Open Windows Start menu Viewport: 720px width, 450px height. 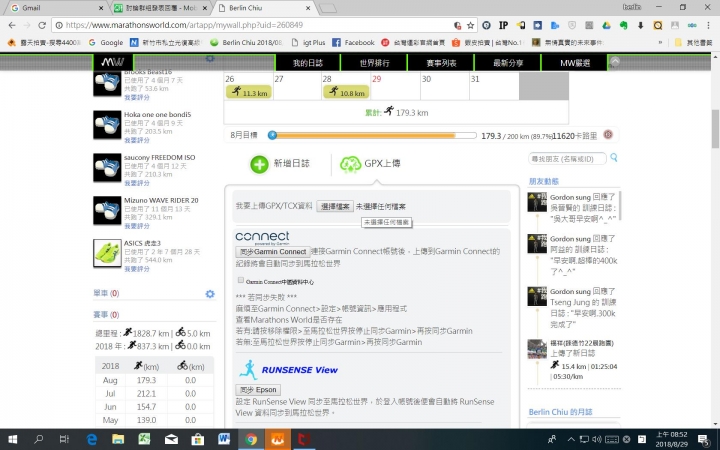pyautogui.click(x=12, y=439)
